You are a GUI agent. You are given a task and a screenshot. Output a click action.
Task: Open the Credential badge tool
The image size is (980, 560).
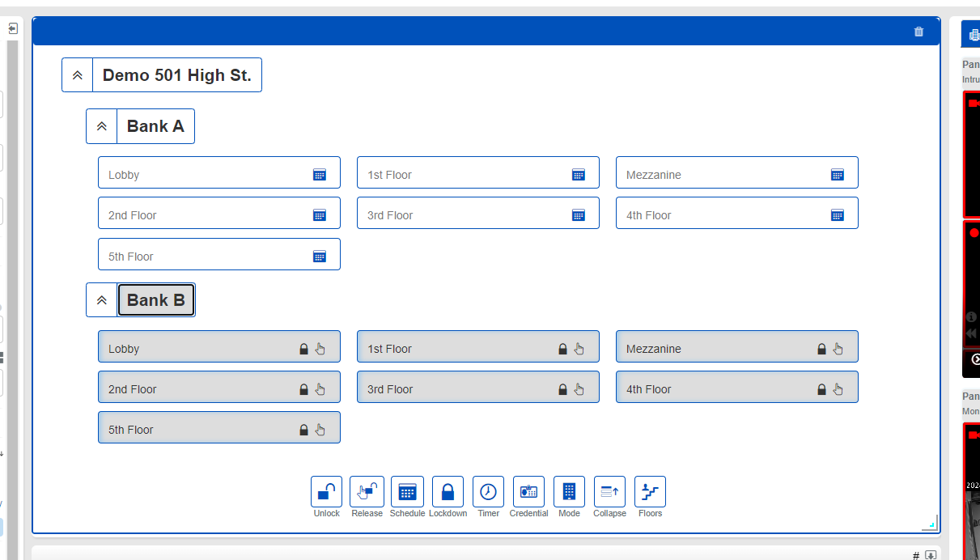[x=528, y=491]
